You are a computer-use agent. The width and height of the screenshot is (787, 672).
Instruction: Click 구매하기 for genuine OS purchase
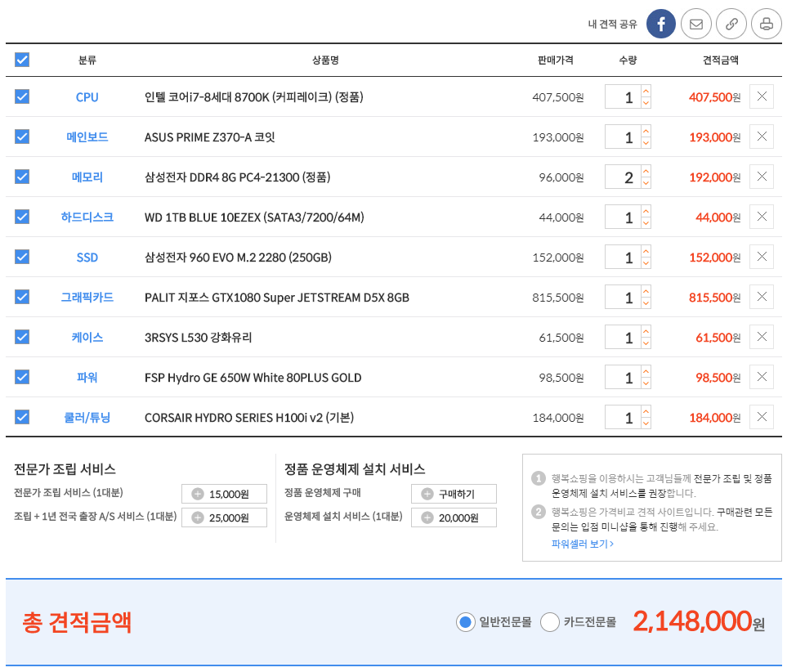(x=454, y=494)
